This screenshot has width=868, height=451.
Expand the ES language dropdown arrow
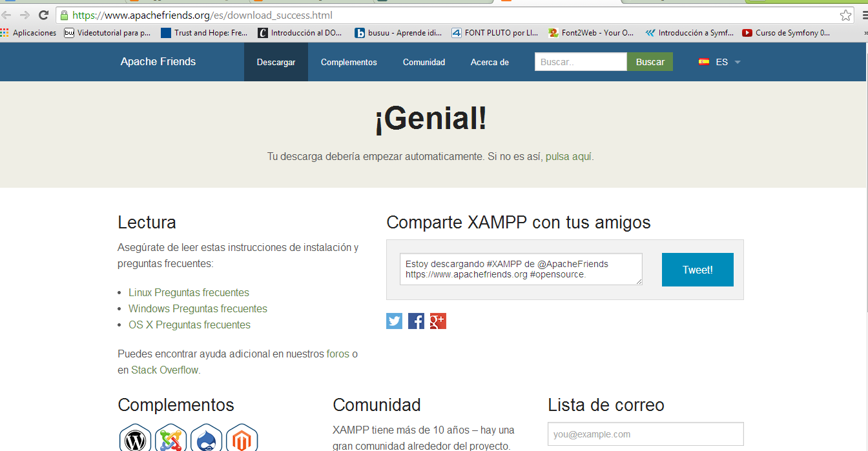point(738,63)
